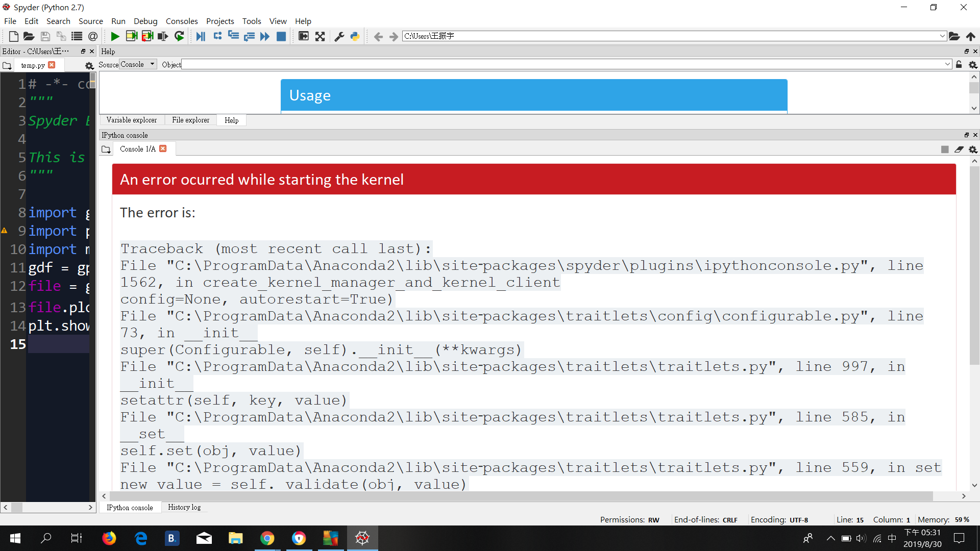Viewport: 980px width, 551px height.
Task: Continue debug execution
Action: point(264,36)
